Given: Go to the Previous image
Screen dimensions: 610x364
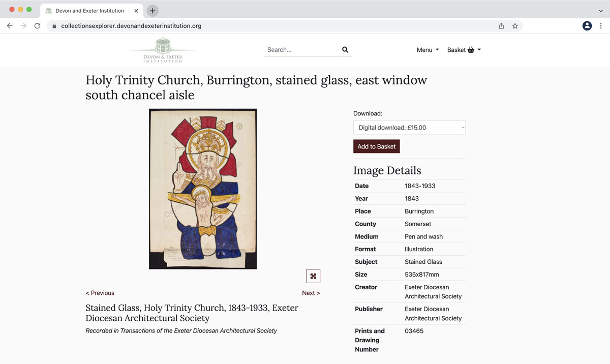Looking at the screenshot, I should (x=100, y=293).
